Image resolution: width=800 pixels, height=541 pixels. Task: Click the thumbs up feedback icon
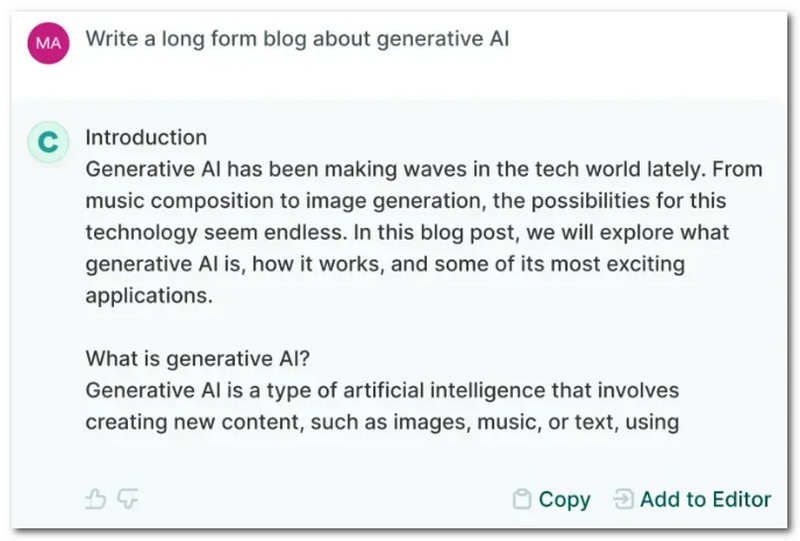click(96, 498)
